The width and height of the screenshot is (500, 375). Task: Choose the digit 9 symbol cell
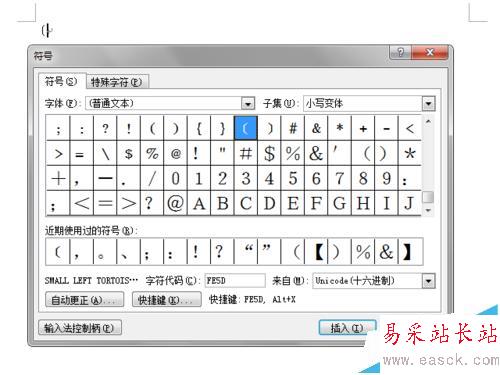[x=386, y=178]
